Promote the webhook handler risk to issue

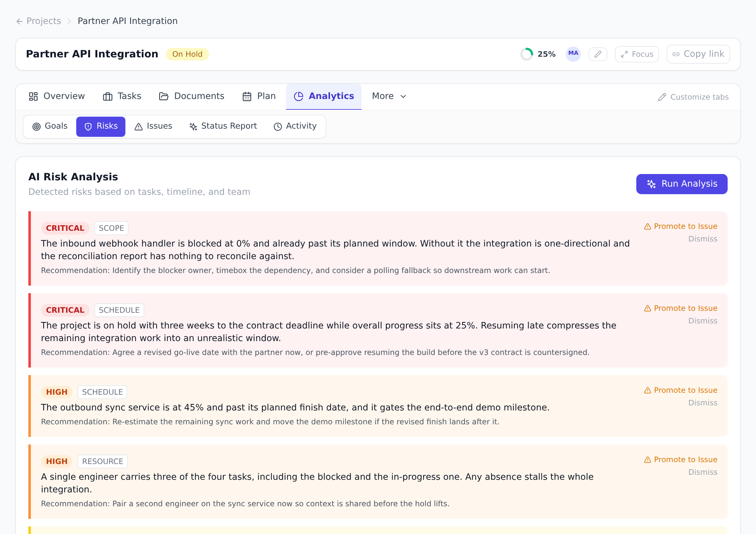tap(680, 227)
